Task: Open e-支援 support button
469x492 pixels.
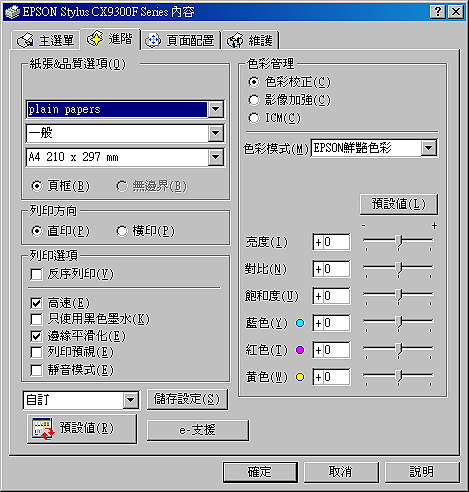Action: coord(198,430)
